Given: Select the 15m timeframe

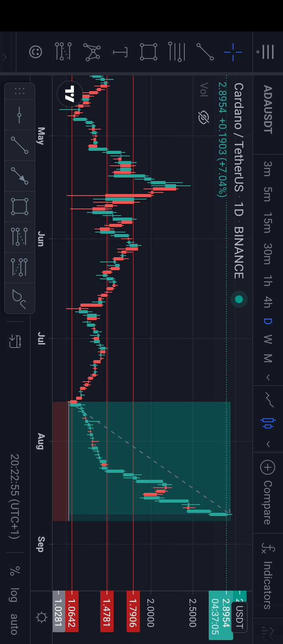Looking at the screenshot, I should coord(267,223).
